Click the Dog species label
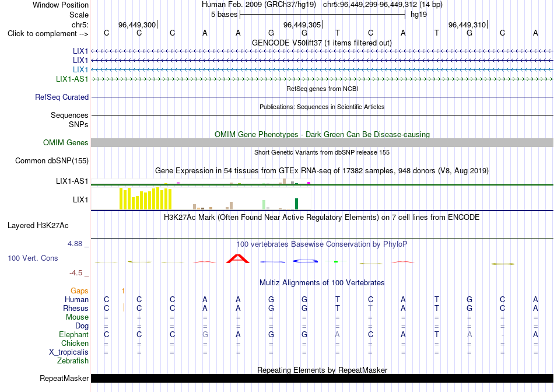 tap(82, 326)
